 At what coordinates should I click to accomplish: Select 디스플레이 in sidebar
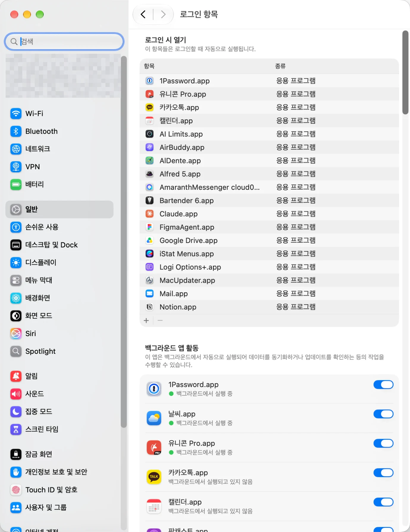coord(59,263)
